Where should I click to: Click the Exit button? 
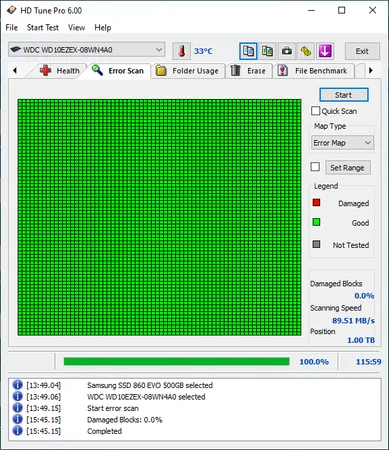(362, 51)
